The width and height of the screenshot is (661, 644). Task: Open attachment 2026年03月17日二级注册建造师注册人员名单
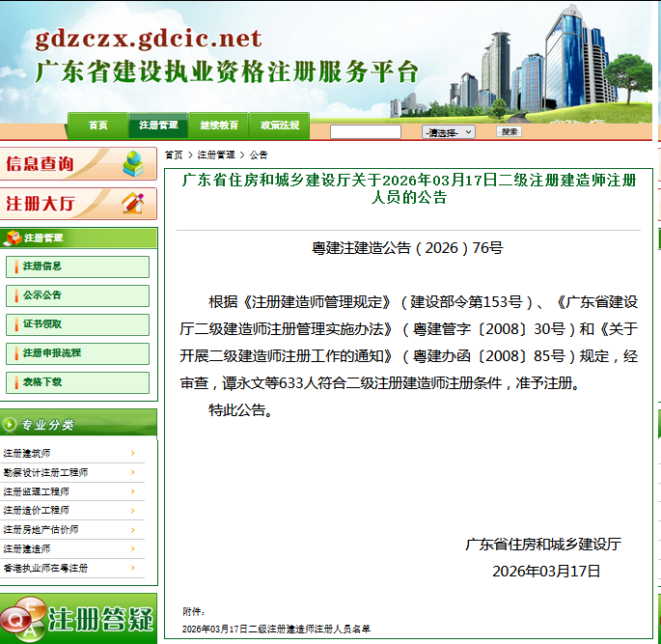(x=276, y=630)
